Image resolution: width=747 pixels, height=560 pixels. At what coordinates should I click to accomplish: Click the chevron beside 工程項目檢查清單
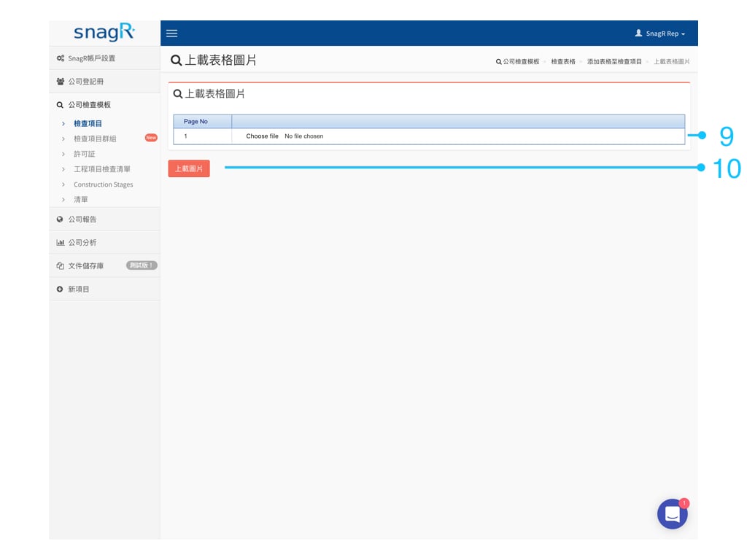pos(63,169)
